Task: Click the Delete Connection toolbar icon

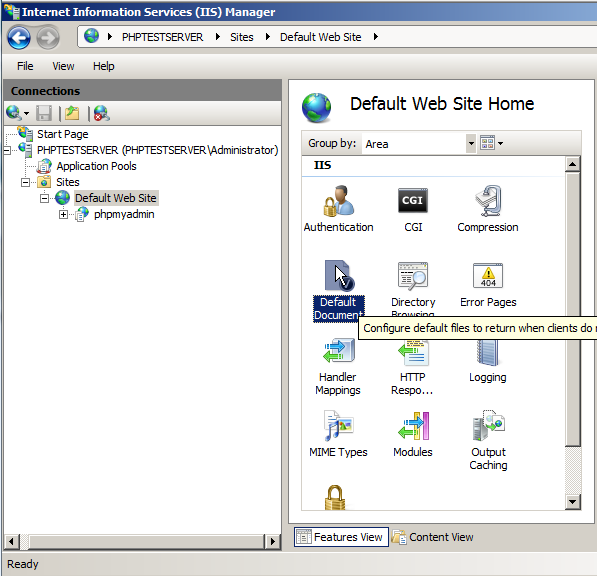Action: click(102, 113)
